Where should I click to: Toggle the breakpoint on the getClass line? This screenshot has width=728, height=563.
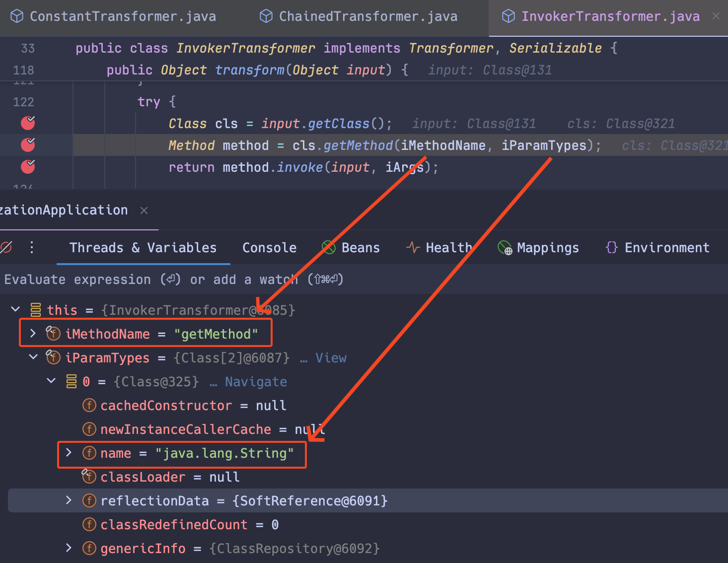coord(27,123)
